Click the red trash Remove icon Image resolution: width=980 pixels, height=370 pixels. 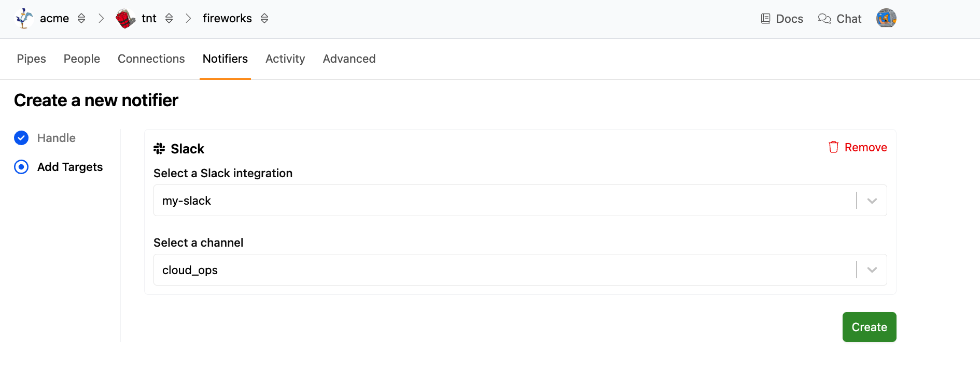(833, 147)
